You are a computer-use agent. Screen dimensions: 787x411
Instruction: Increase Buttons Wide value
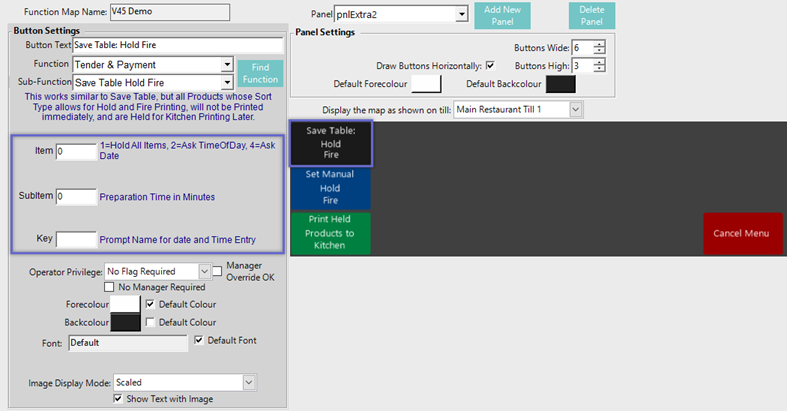(599, 44)
